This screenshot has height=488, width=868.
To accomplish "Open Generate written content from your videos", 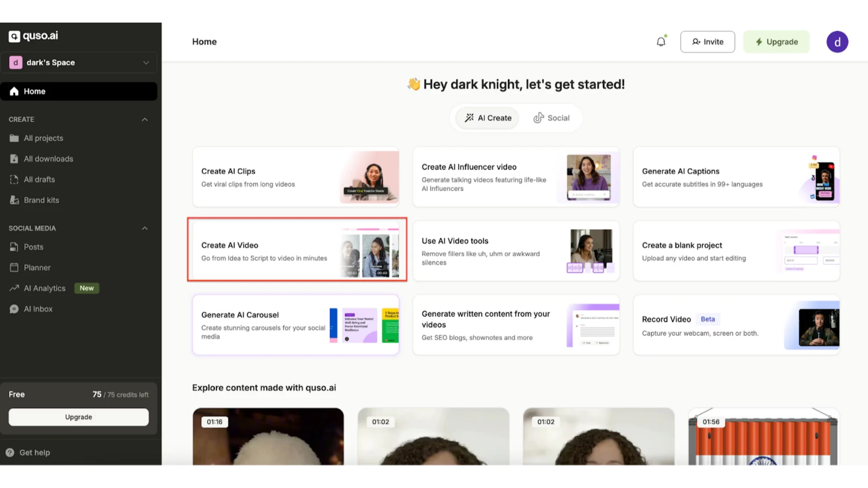I will click(x=516, y=325).
